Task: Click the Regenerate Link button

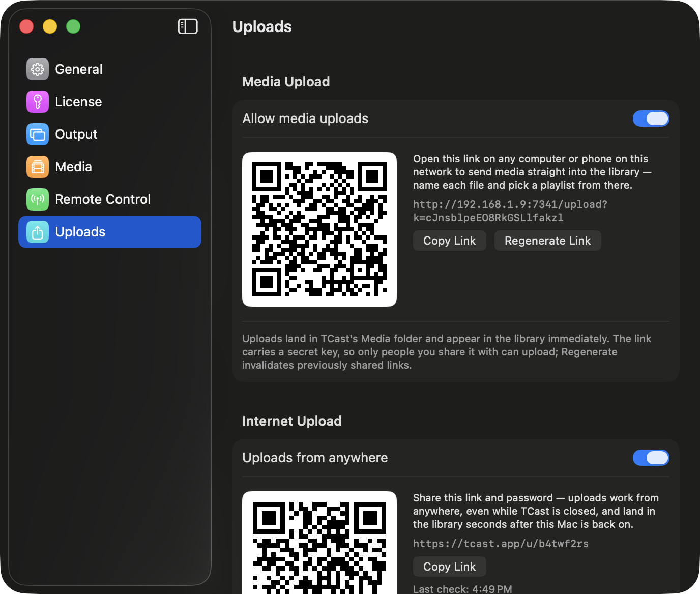Action: point(548,241)
